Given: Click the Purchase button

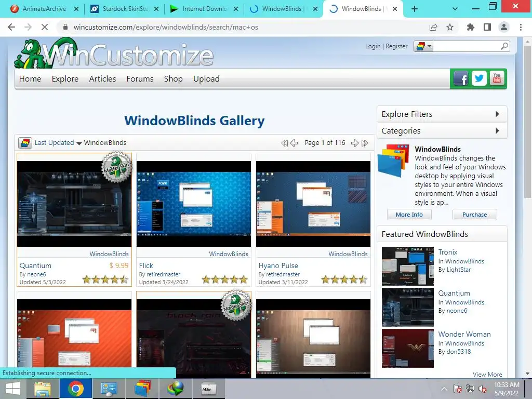Looking at the screenshot, I should (474, 215).
